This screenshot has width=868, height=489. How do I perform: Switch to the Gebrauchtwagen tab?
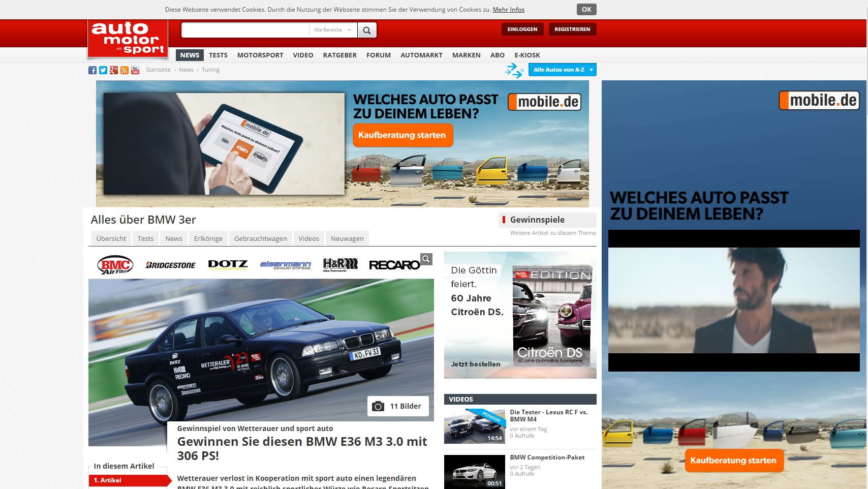click(x=261, y=238)
